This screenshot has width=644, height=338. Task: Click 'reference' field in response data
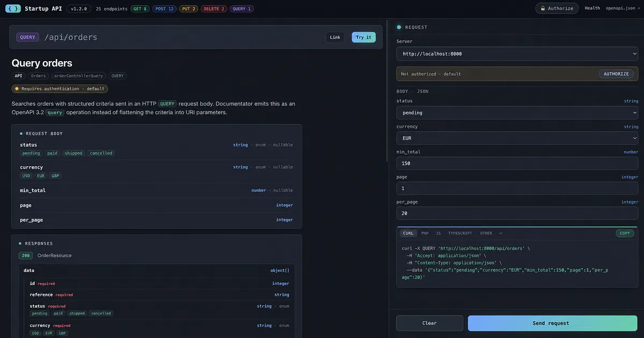41,295
